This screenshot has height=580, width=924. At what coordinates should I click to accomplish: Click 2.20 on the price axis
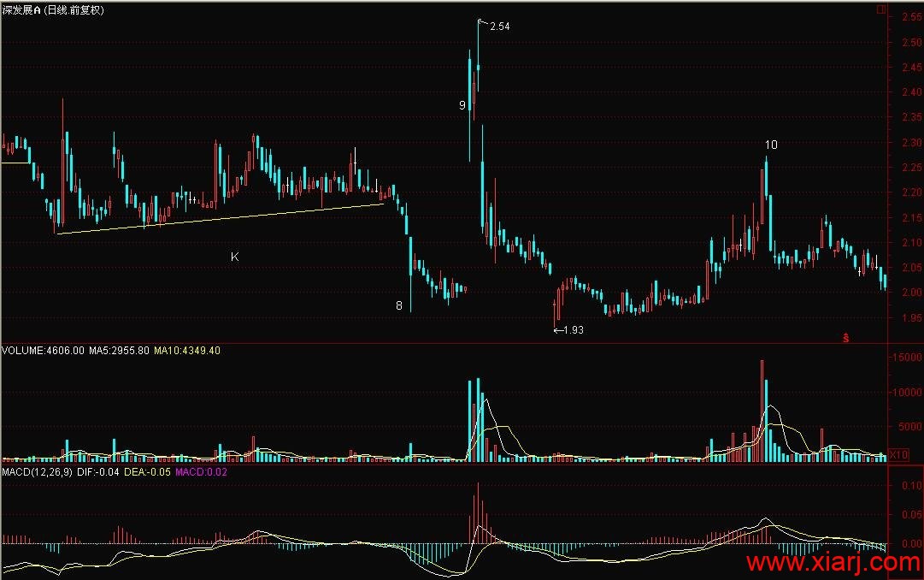coord(912,192)
